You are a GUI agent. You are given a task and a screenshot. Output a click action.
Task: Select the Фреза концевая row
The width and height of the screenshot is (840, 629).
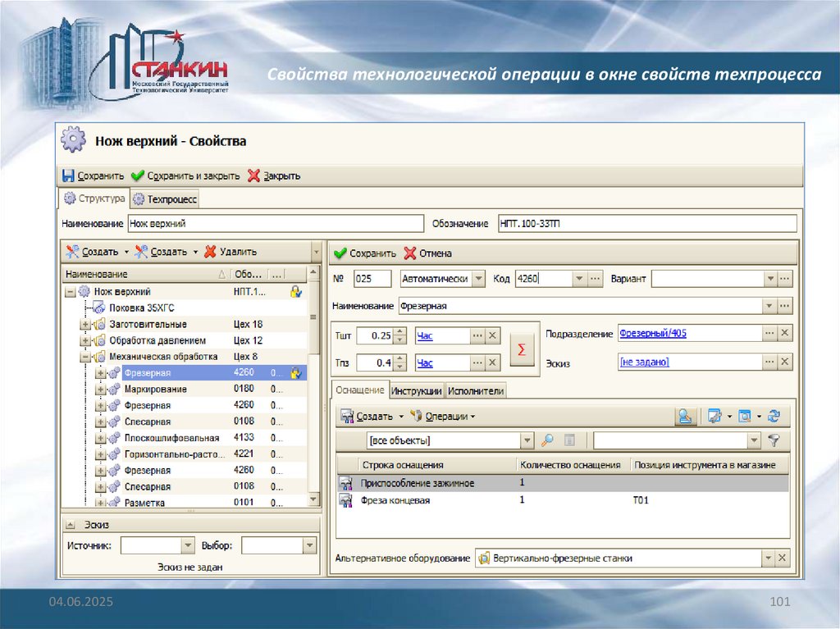pyautogui.click(x=395, y=500)
